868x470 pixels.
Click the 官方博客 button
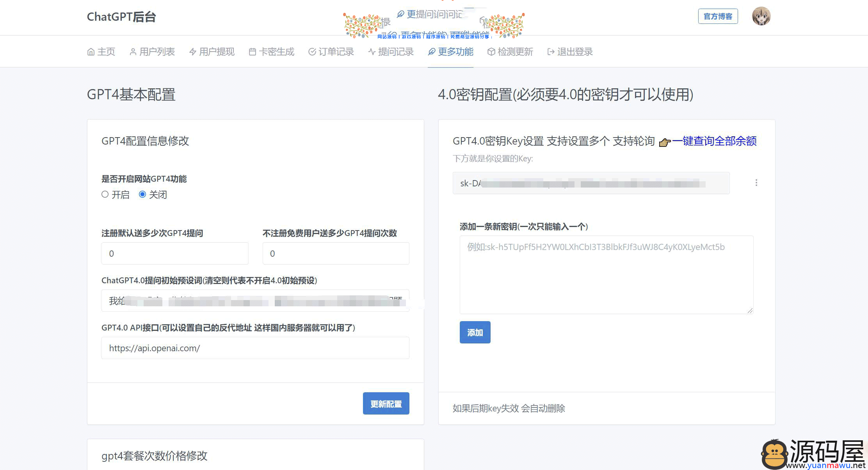point(718,16)
